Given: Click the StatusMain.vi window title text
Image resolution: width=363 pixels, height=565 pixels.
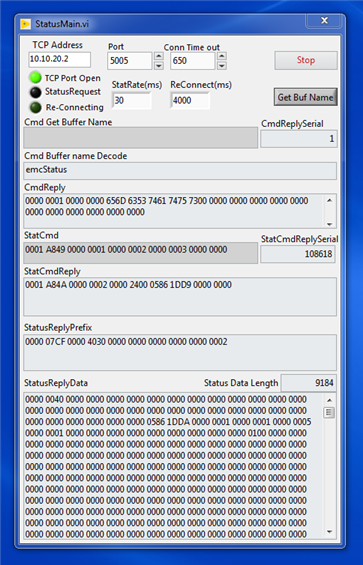Looking at the screenshot, I should click(62, 24).
